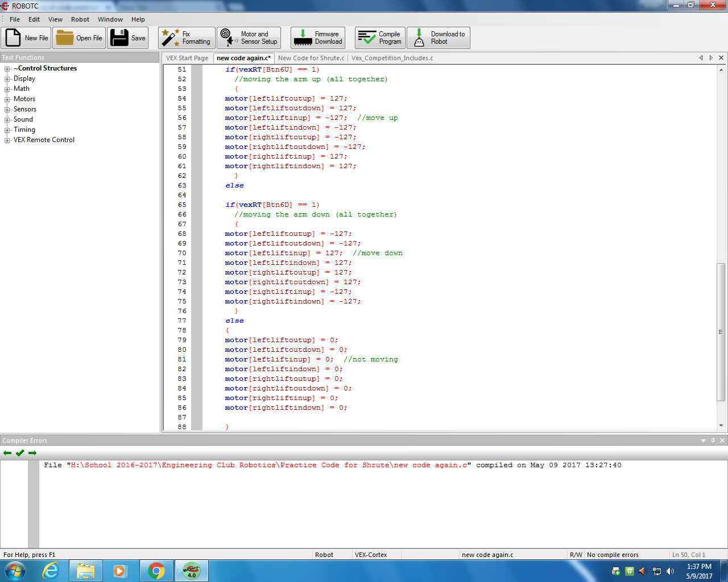Click 'VEX-Cortex' status bar entry

371,555
